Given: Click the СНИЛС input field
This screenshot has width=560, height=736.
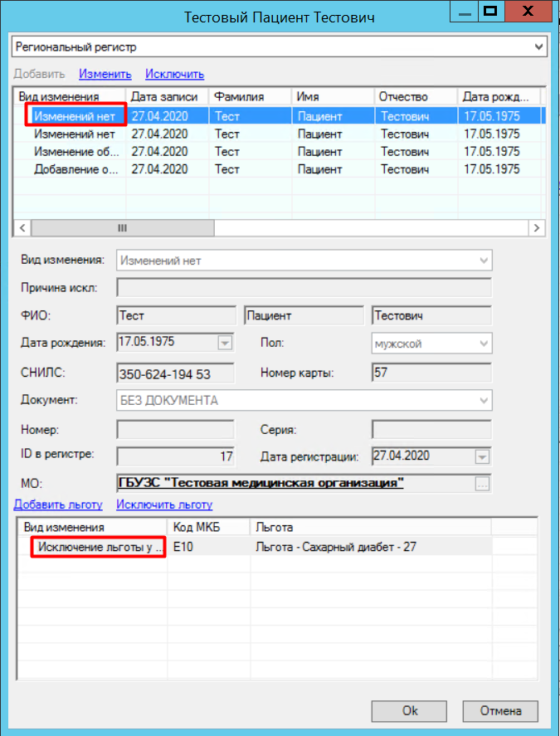Looking at the screenshot, I should pos(176,374).
